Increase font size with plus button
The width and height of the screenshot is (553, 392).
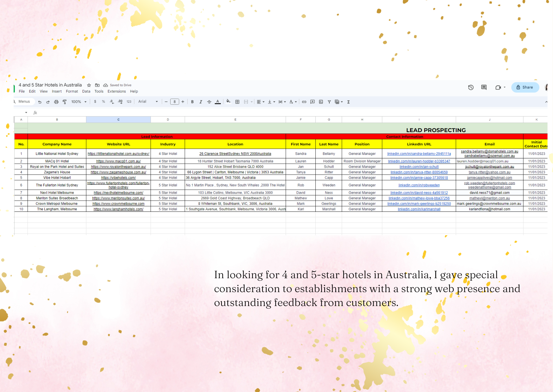pyautogui.click(x=183, y=102)
